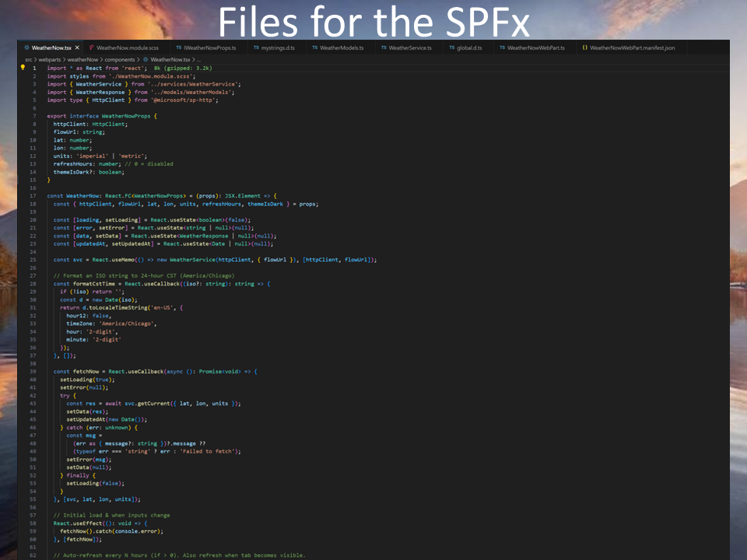
Task: Click '../models/WeatherModels' import path
Action: 194,92
